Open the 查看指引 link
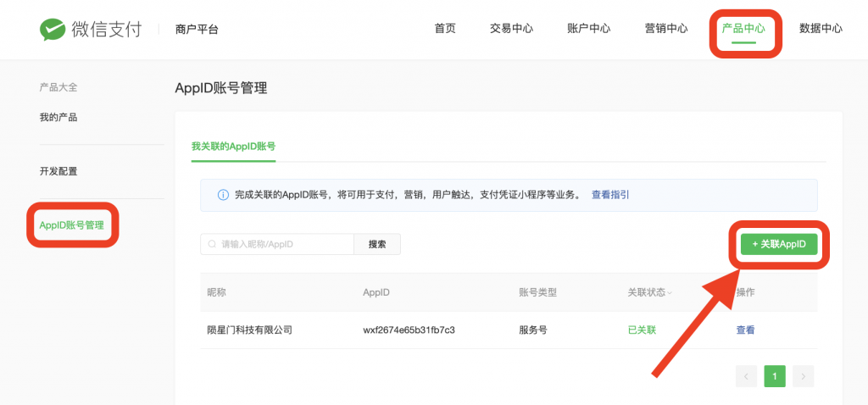 (610, 195)
